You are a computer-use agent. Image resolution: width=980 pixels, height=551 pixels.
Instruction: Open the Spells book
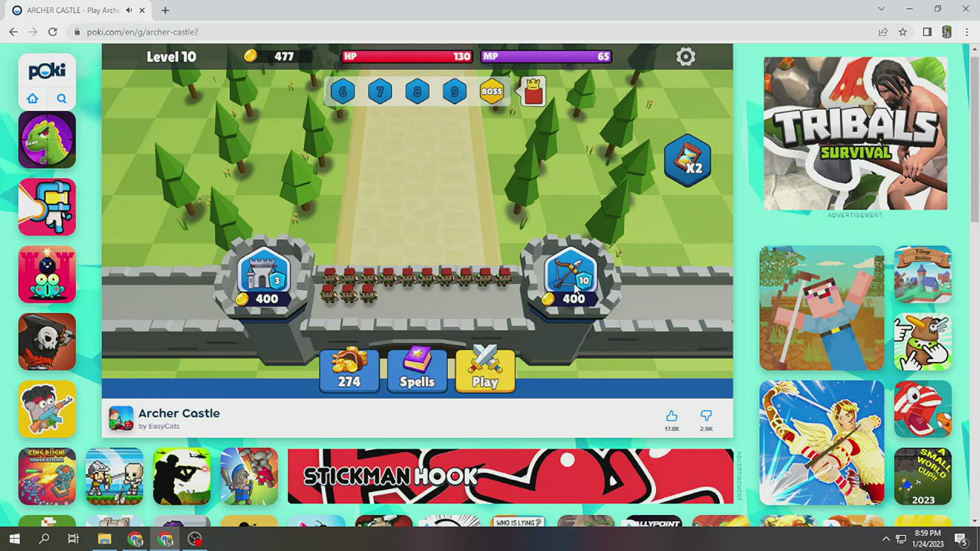pyautogui.click(x=417, y=371)
